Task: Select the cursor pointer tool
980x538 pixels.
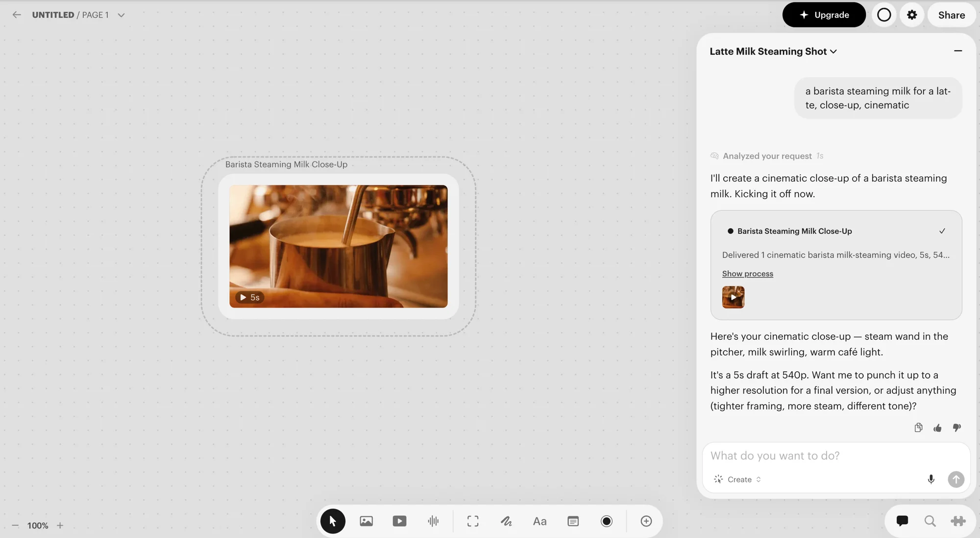Action: (333, 521)
